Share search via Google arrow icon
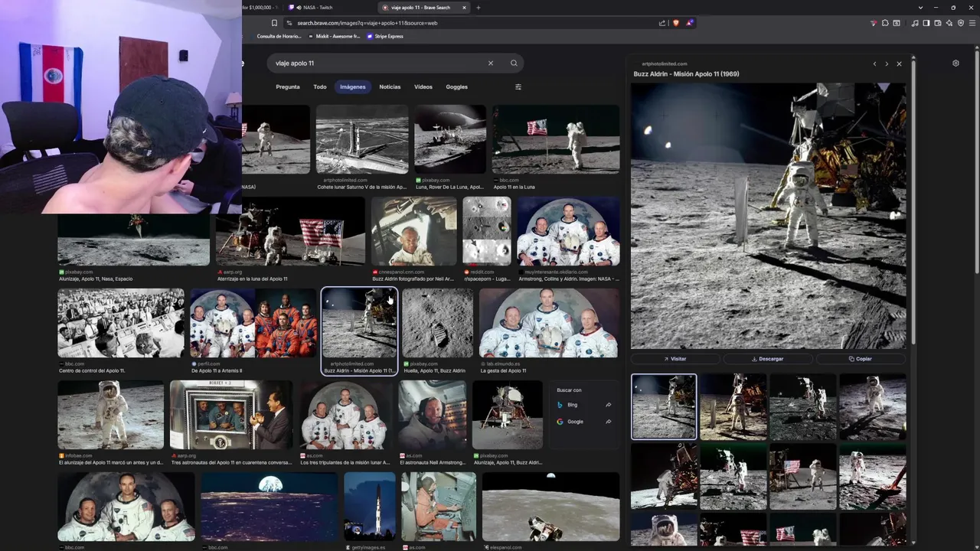 tap(609, 422)
